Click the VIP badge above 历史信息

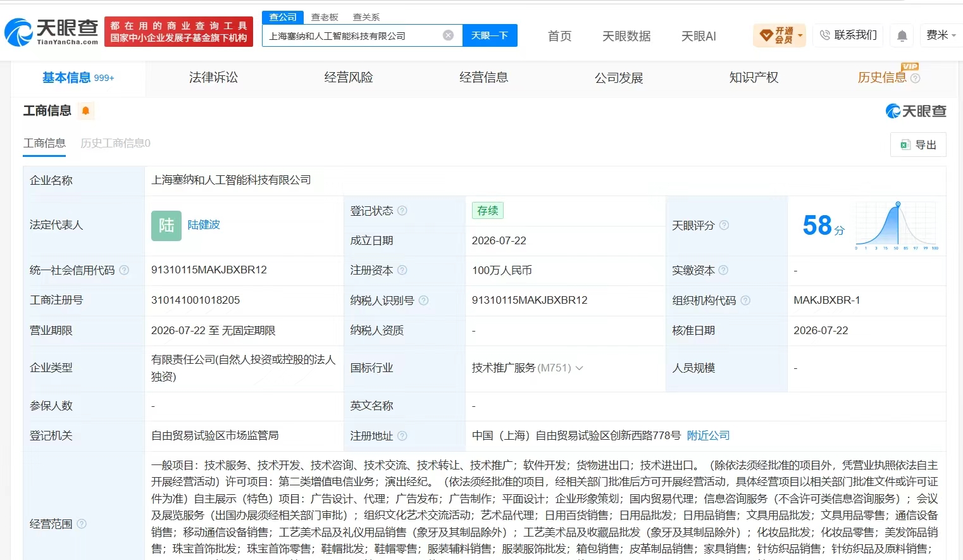click(910, 66)
